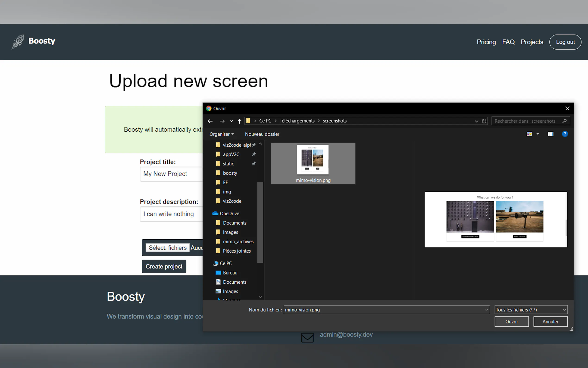The height and width of the screenshot is (368, 588).
Task: Go up one folder level
Action: click(x=239, y=121)
